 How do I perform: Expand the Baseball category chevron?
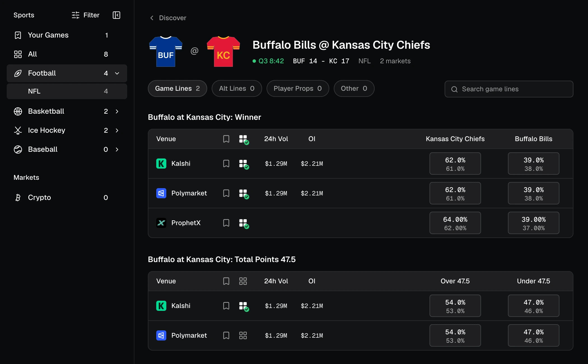click(x=117, y=150)
